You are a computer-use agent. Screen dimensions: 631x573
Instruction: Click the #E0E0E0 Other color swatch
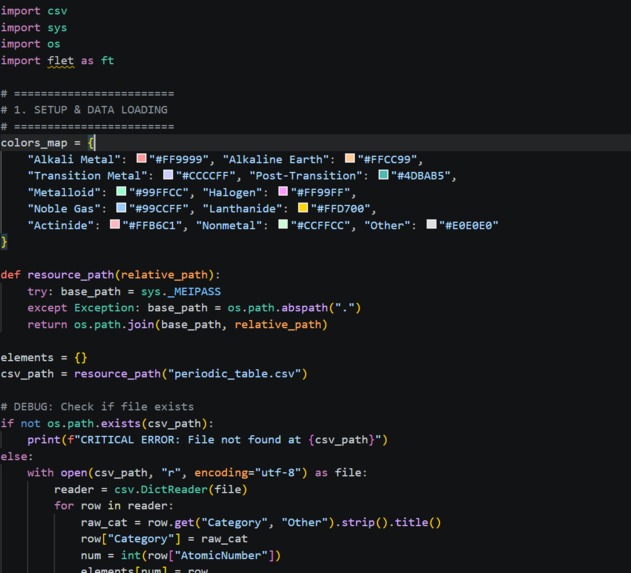click(431, 224)
